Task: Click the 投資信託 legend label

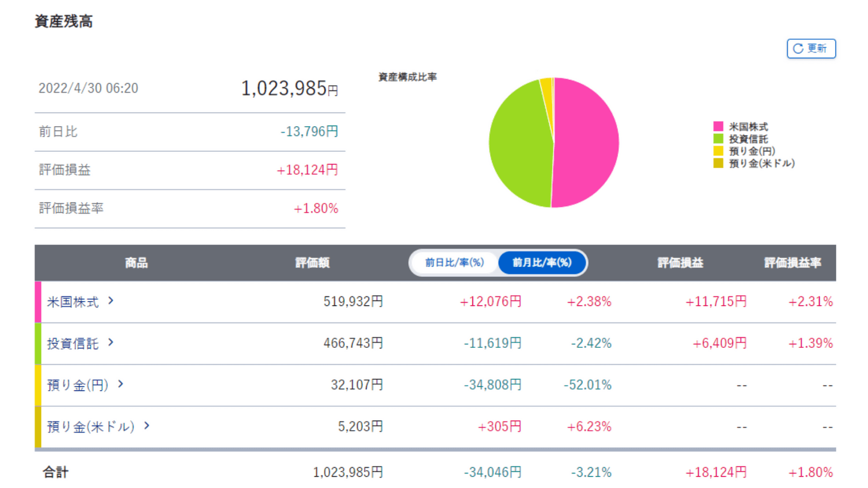Action: pos(748,139)
